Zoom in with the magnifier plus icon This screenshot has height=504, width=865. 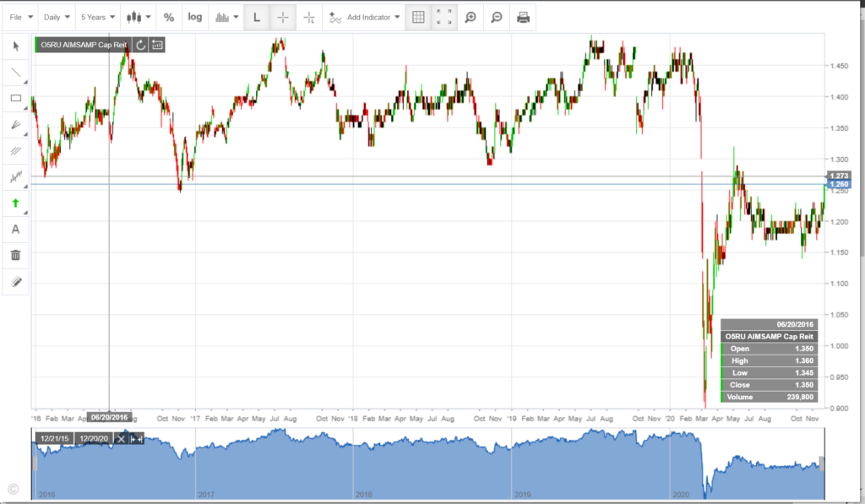471,17
